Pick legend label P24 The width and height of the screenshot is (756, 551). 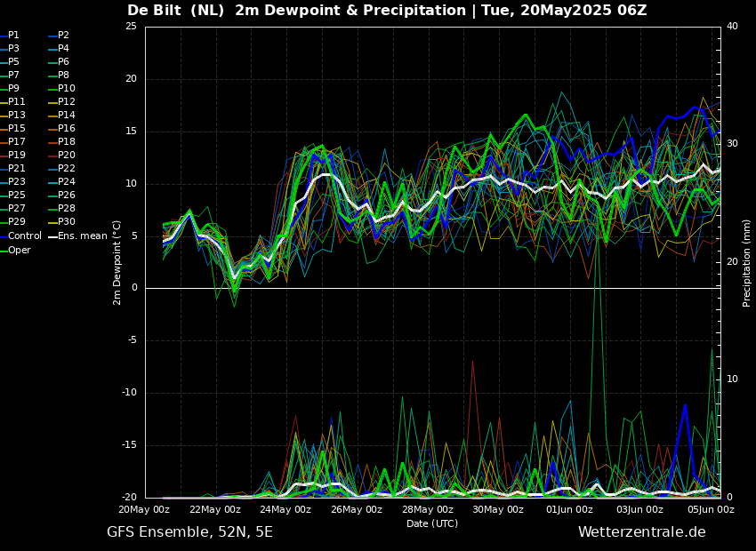(x=62, y=181)
